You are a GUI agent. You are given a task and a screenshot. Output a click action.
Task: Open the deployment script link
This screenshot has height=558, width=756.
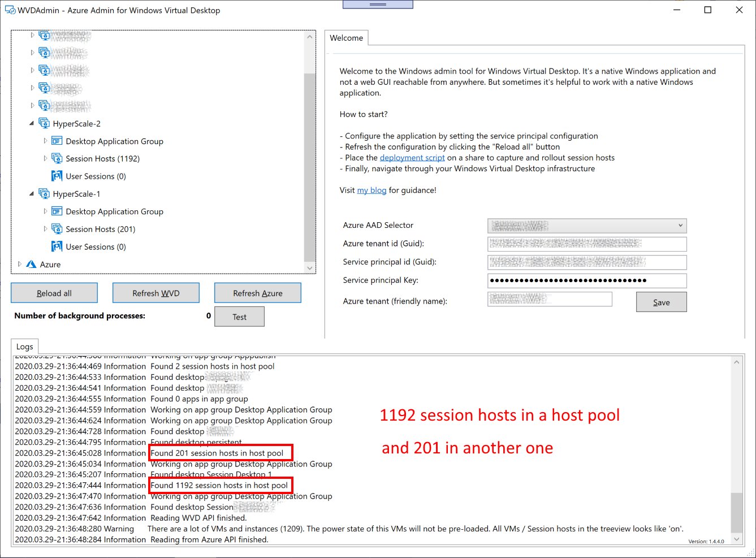412,158
